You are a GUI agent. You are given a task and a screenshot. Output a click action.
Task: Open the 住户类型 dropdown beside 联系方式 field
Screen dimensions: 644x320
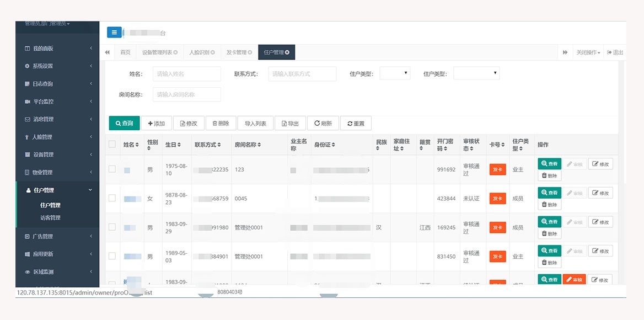point(395,73)
